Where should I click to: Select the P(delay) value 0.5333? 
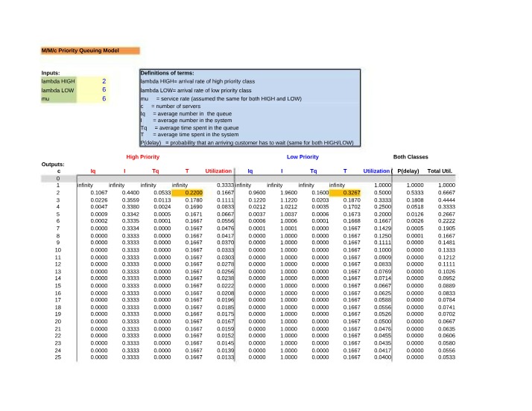(415, 193)
